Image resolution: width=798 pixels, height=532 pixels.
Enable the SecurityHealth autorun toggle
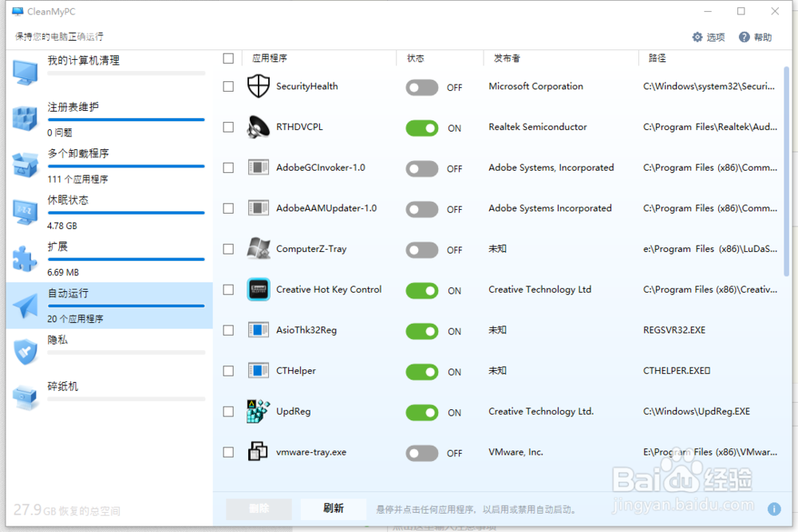click(x=421, y=88)
